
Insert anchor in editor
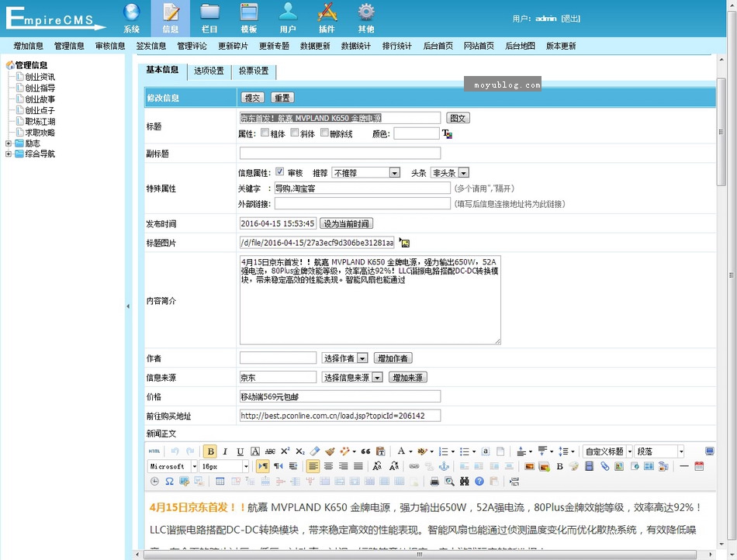click(444, 466)
